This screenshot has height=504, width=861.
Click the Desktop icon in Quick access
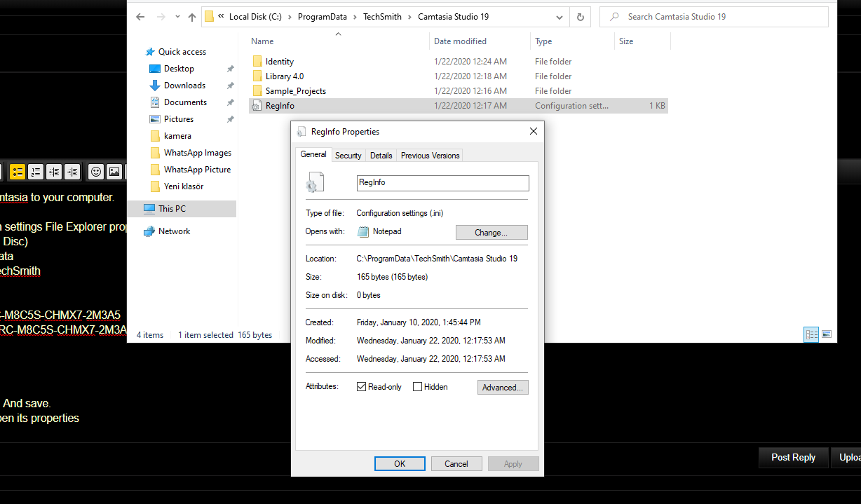coord(155,69)
